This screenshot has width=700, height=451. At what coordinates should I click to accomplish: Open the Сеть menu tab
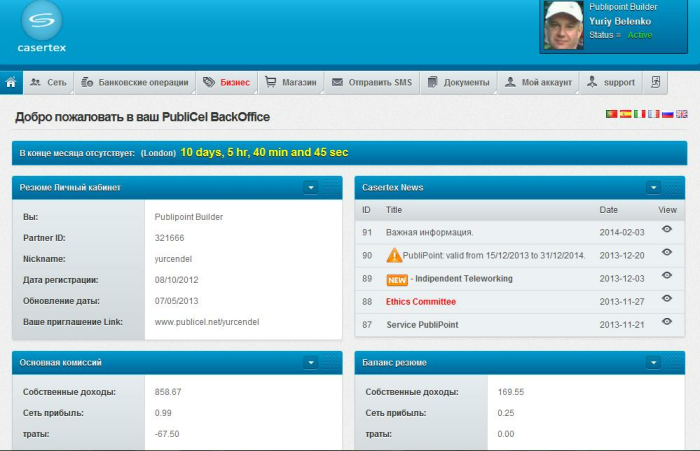point(48,83)
